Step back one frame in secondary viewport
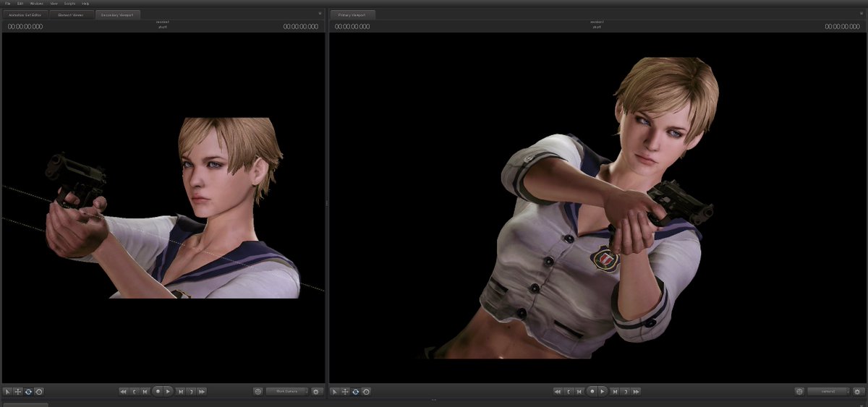The height and width of the screenshot is (407, 868). pyautogui.click(x=145, y=391)
